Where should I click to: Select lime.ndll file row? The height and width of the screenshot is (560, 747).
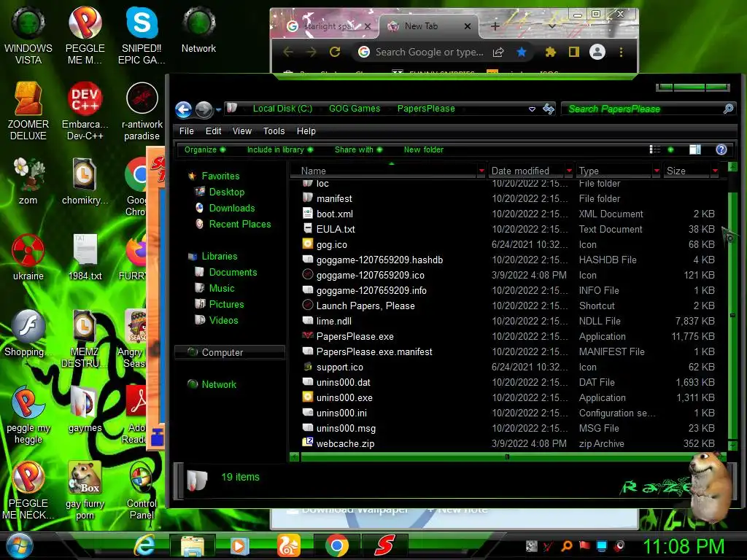pyautogui.click(x=508, y=321)
